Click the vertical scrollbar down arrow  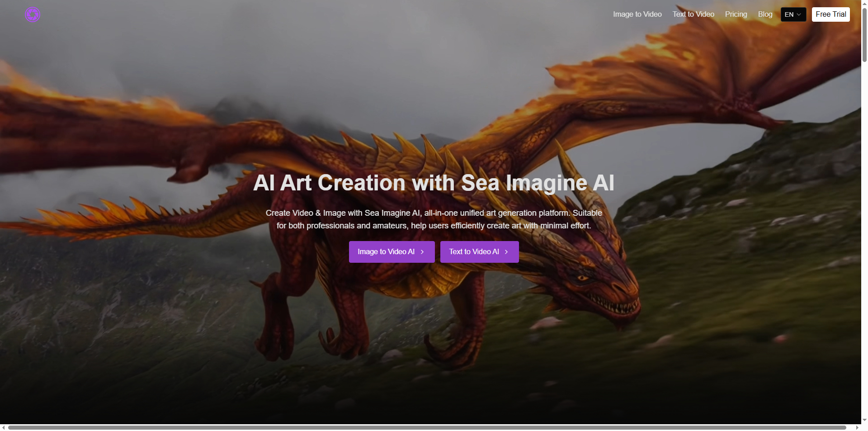864,420
